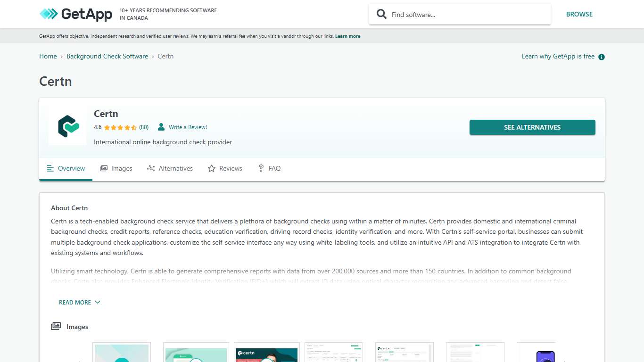Viewport: 644px width, 362px height.
Task: Open the Reviews tab
Action: click(x=225, y=168)
